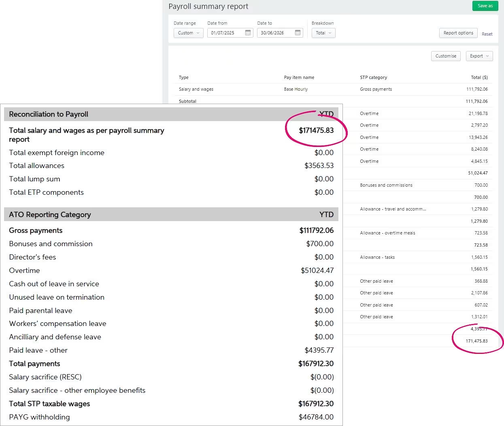504x426 pixels.
Task: Click PAYG withholding value $46784.00
Action: [x=316, y=417]
